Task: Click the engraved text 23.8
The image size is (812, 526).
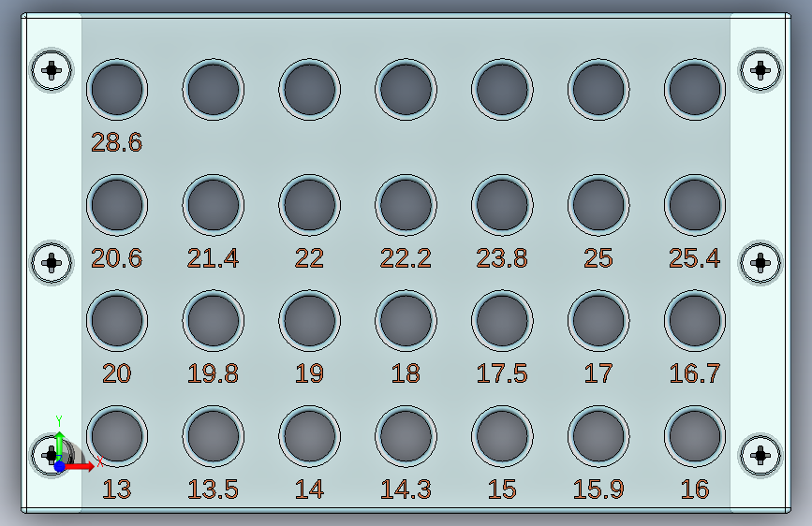Action: coord(502,257)
